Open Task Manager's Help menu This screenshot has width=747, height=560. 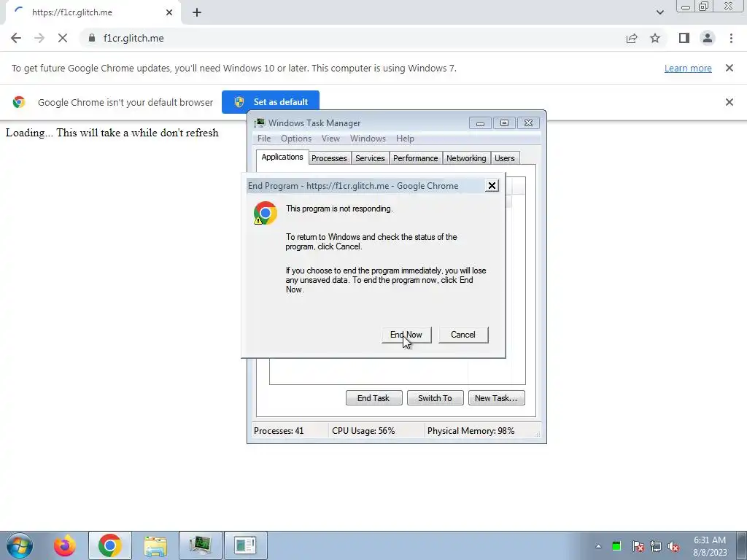(x=405, y=139)
